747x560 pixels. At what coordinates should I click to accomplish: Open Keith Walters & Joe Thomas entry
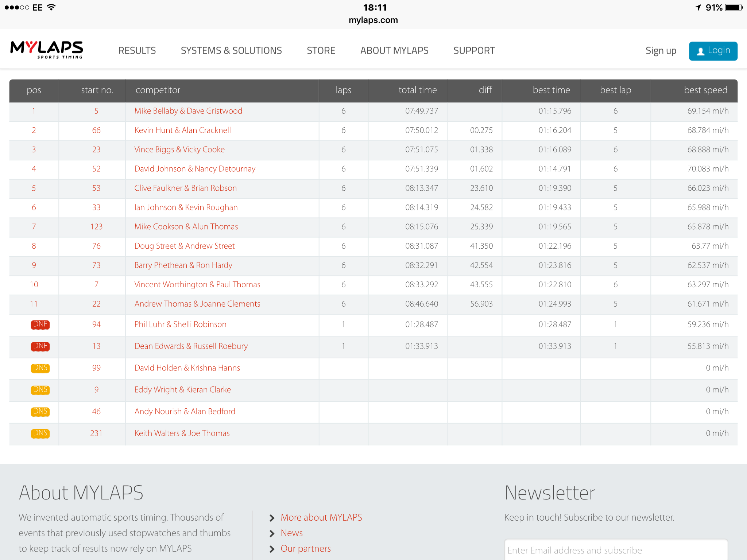(182, 433)
